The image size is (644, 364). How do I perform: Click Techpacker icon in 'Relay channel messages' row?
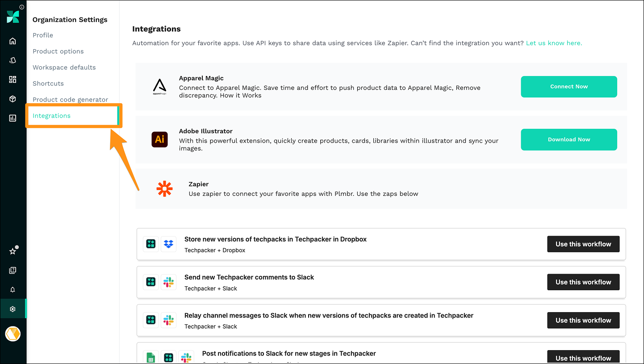[151, 320]
